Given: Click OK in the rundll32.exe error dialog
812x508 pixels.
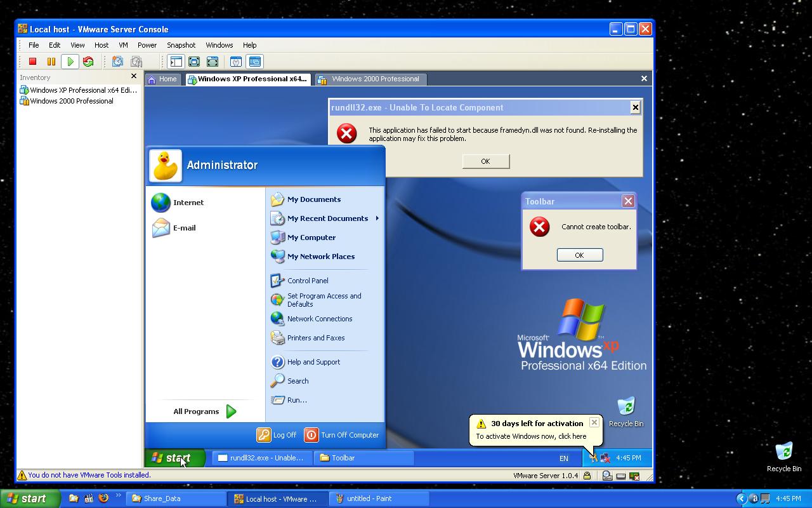Looking at the screenshot, I should [x=485, y=161].
